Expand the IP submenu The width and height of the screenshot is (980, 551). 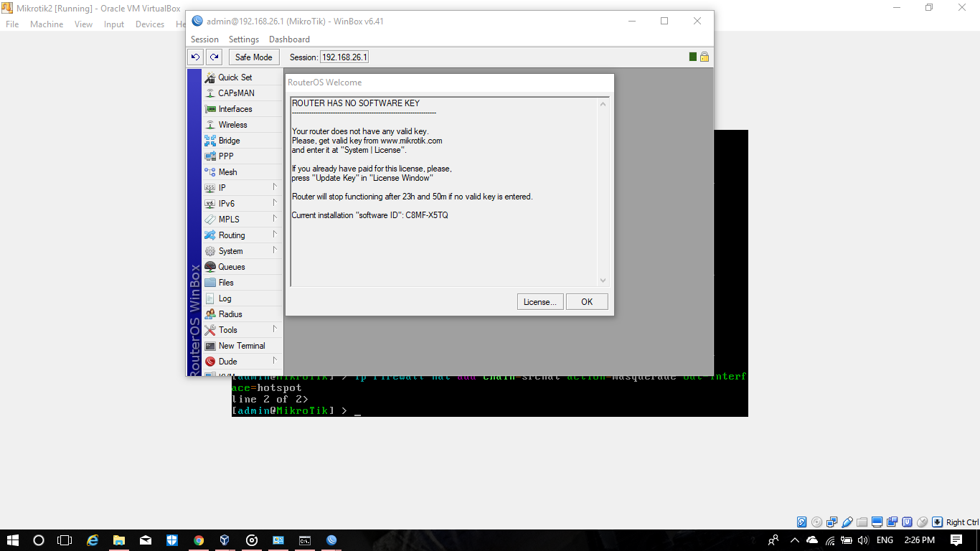[x=242, y=188]
